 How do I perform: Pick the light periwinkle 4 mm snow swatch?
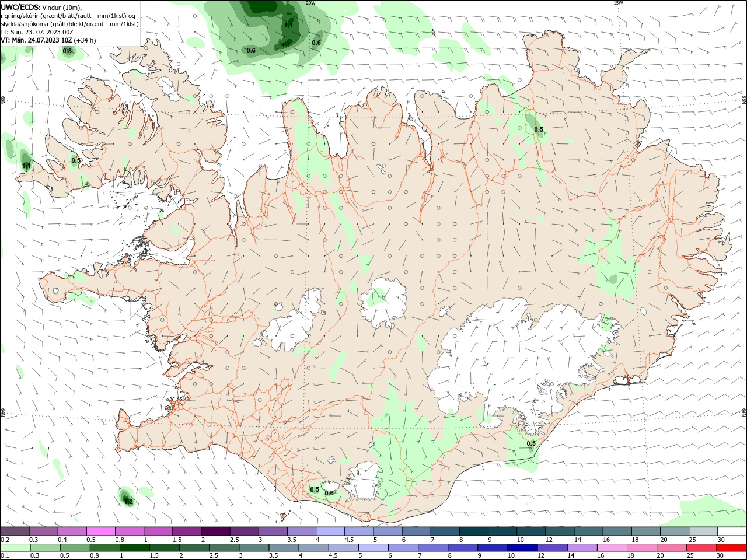tap(329, 531)
